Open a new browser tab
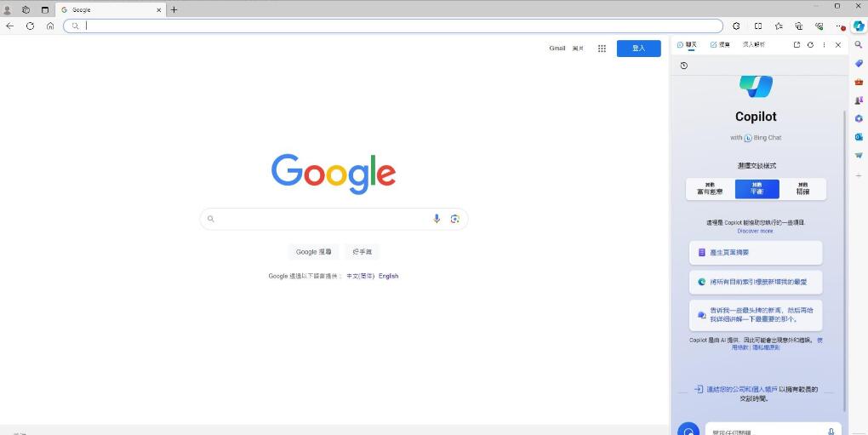868x435 pixels. 174,9
